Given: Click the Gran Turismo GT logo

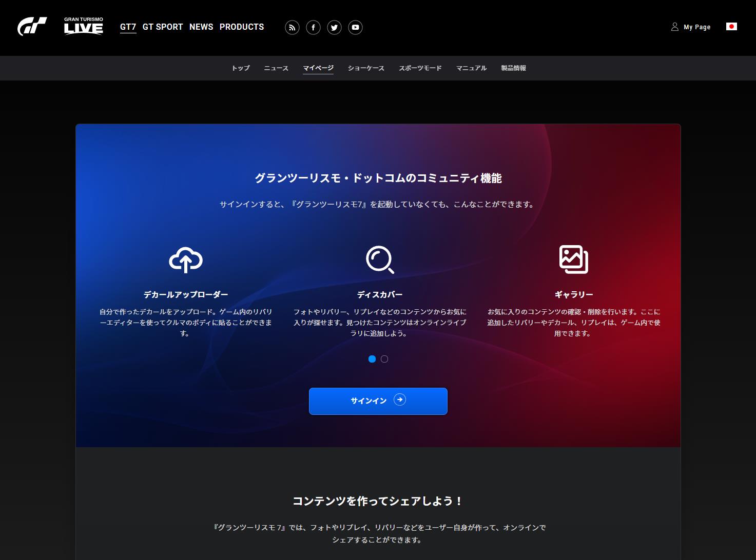Looking at the screenshot, I should [32, 27].
